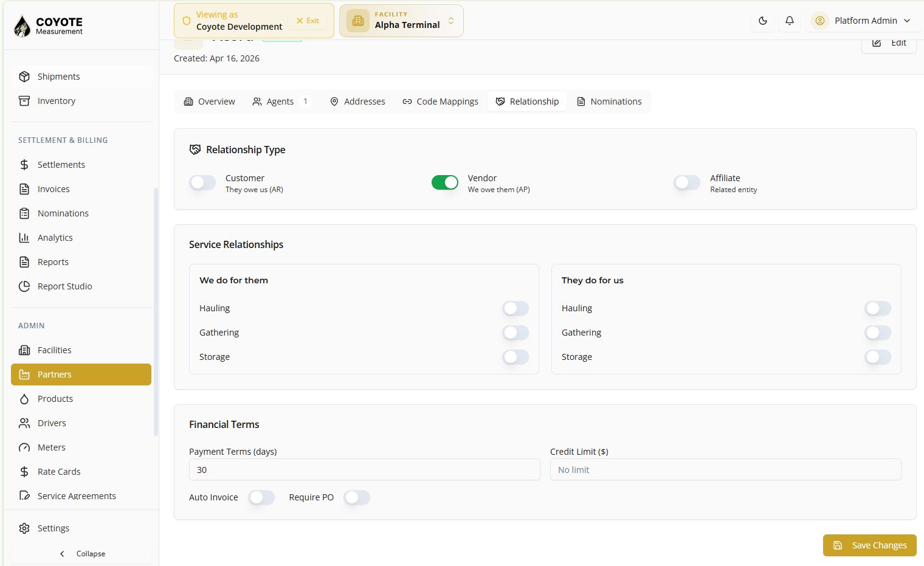Enable the Auto Invoice toggle

[261, 497]
